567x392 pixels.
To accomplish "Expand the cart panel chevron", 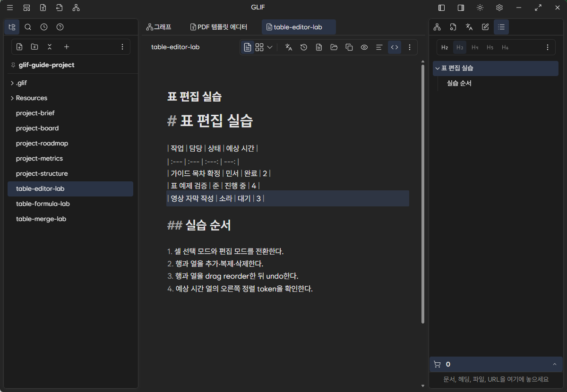I will (x=555, y=364).
